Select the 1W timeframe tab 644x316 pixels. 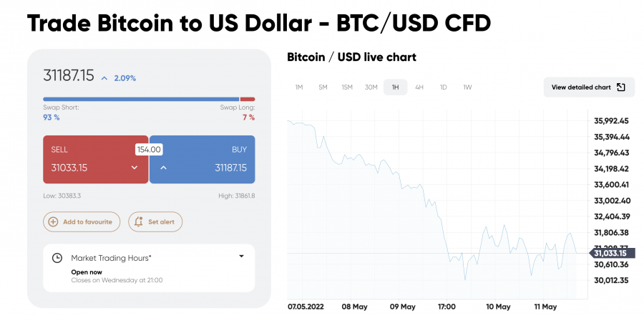[467, 87]
